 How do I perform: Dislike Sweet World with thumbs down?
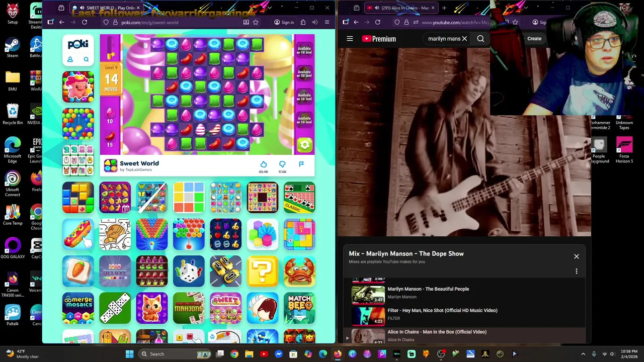(282, 164)
